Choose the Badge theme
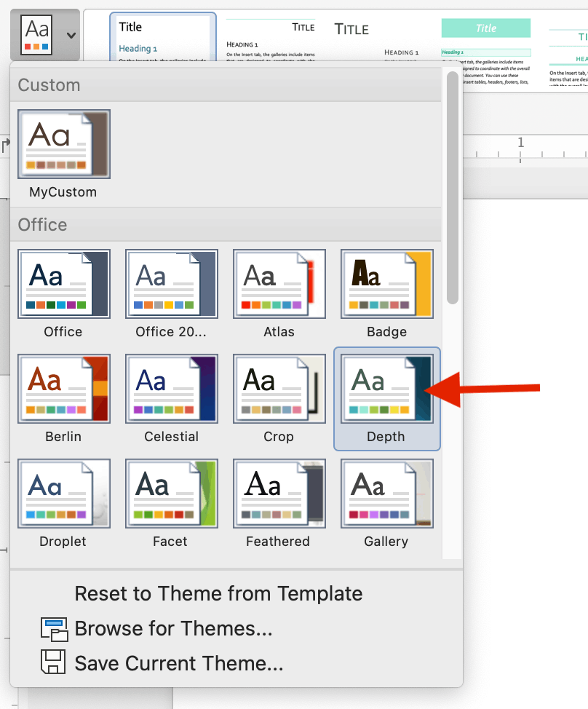This screenshot has width=588, height=709. click(x=387, y=283)
